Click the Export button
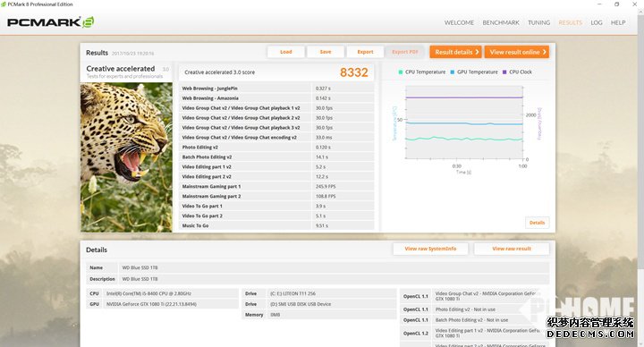 pyautogui.click(x=365, y=52)
